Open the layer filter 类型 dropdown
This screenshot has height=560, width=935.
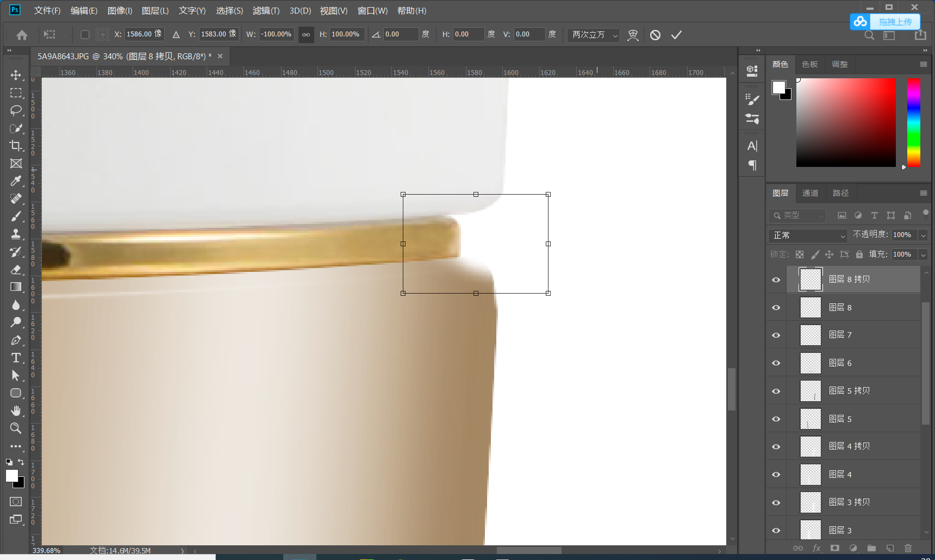pos(797,216)
